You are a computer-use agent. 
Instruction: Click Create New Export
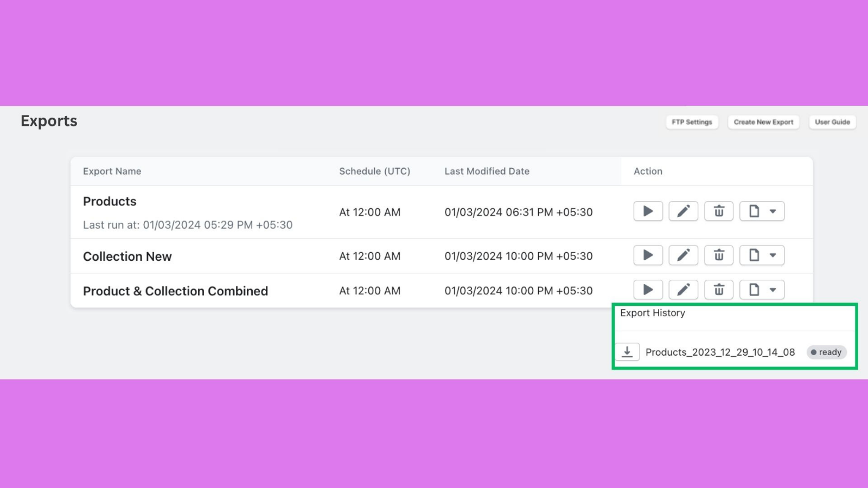click(x=763, y=122)
